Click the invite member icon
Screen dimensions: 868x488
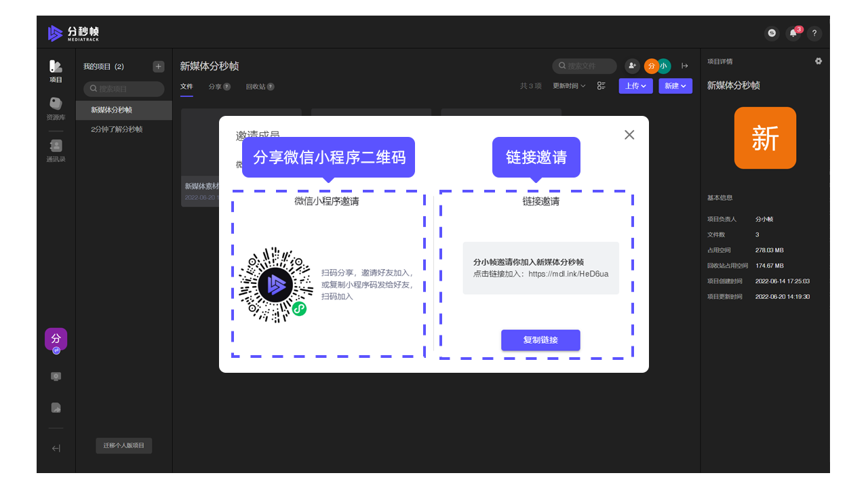click(632, 66)
